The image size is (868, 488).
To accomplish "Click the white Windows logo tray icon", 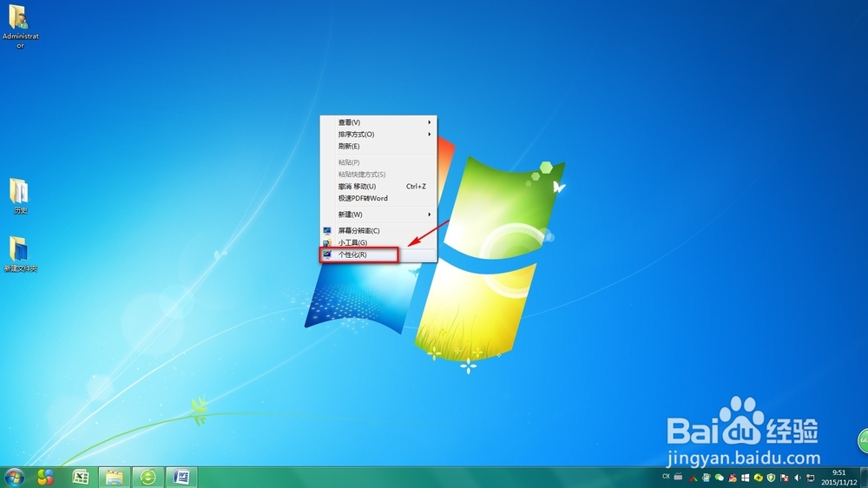I will tap(745, 478).
